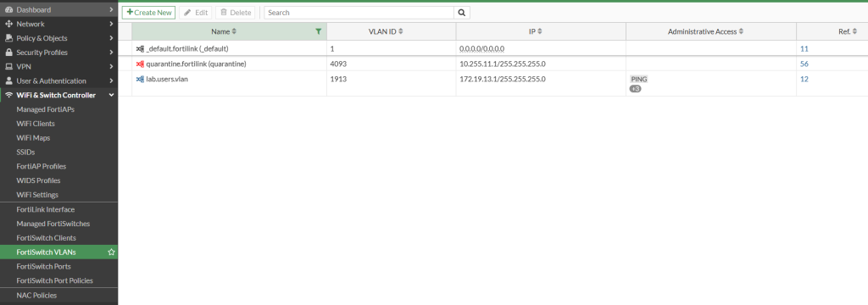This screenshot has height=305, width=868.
Task: Select the quarantine.fortilink (quarantine) row name
Action: point(196,64)
